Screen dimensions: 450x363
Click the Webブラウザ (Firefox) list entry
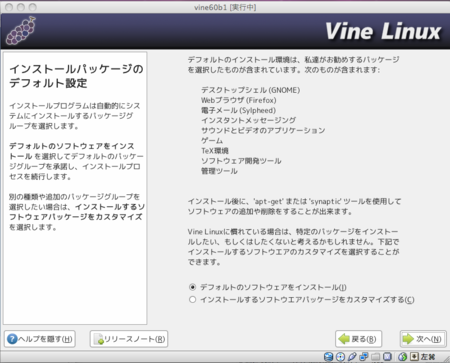[238, 100]
